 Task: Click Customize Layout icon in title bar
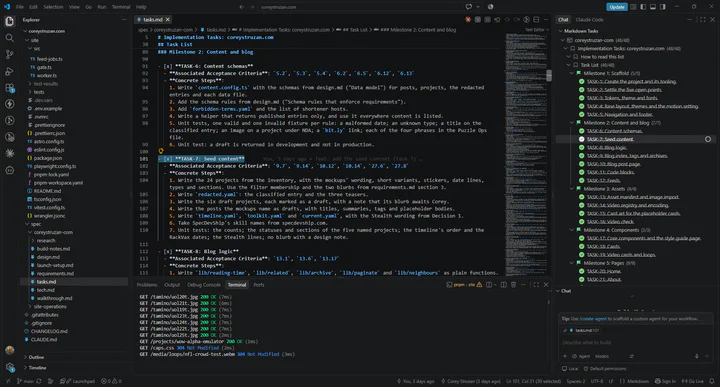[x=633, y=7]
